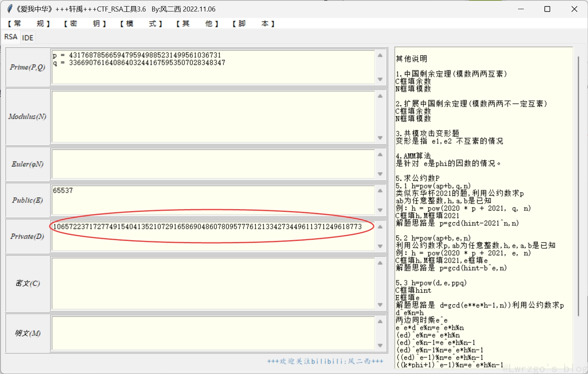Click inside the Prime(P,Q) text field

tap(213, 67)
